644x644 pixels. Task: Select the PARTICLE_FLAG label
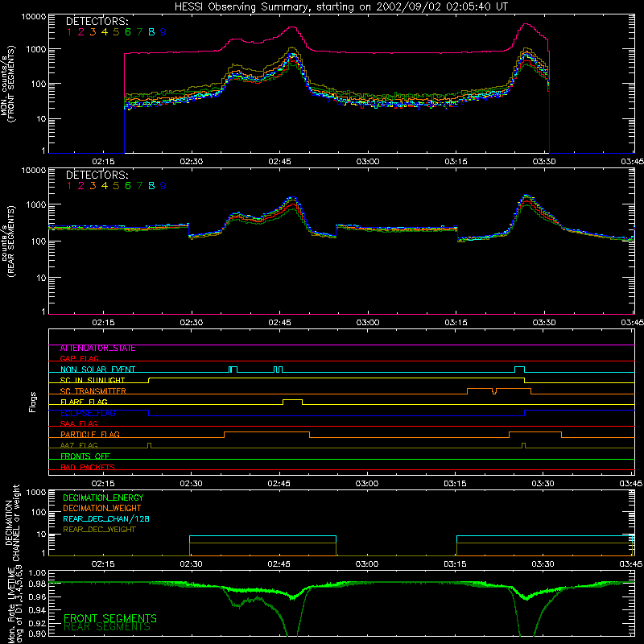pos(90,434)
